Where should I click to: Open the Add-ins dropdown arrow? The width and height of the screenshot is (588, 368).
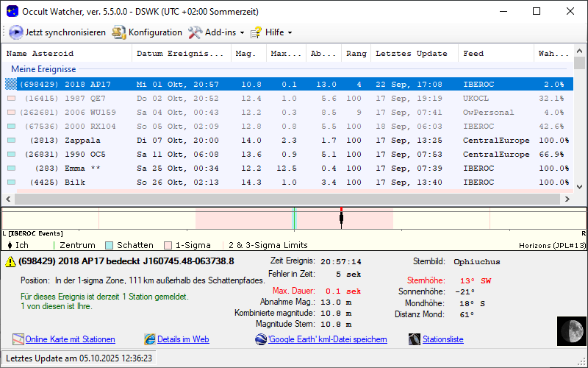point(242,33)
